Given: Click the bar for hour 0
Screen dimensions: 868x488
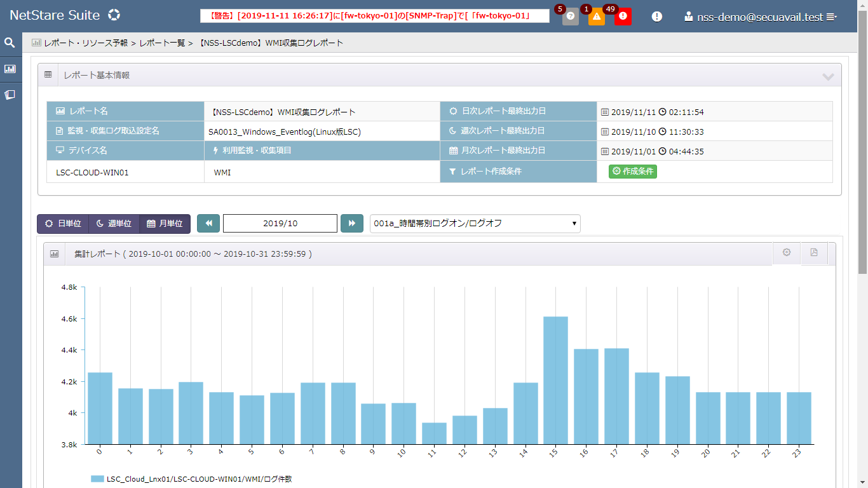Looking at the screenshot, I should pyautogui.click(x=100, y=408).
